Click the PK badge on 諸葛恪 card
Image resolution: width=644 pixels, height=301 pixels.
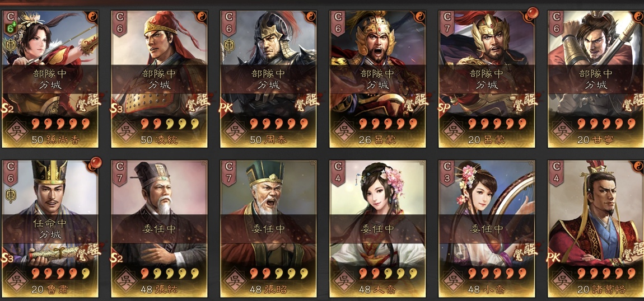pyautogui.click(x=554, y=257)
